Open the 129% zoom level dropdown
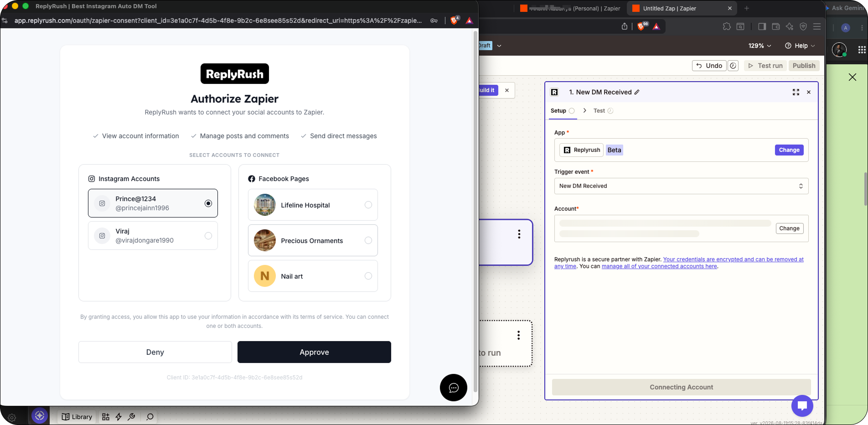This screenshot has width=868, height=425. [x=759, y=46]
